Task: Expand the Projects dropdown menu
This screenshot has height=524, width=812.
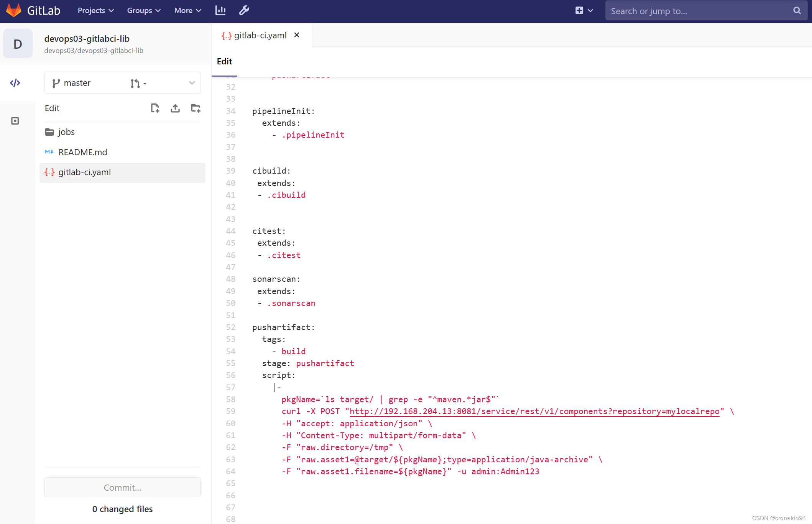Action: tap(95, 10)
